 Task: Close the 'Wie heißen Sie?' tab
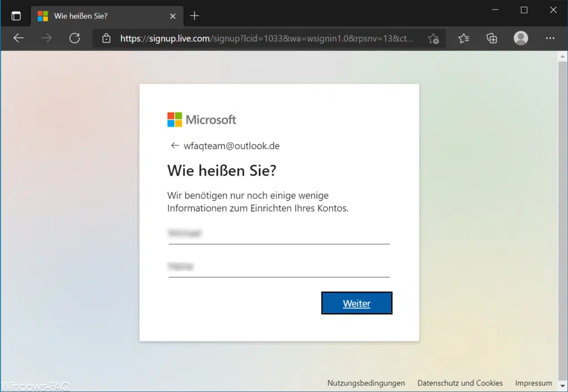point(172,16)
